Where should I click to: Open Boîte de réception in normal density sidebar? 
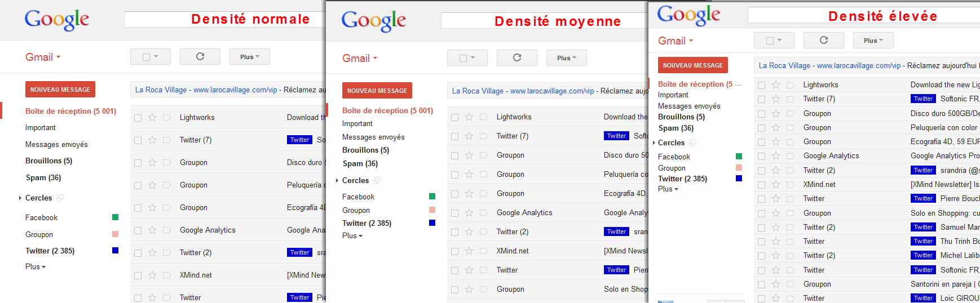click(x=70, y=111)
